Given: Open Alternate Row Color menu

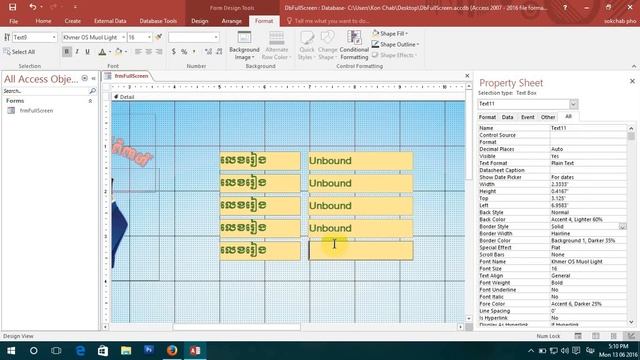Looking at the screenshot, I should point(276,46).
